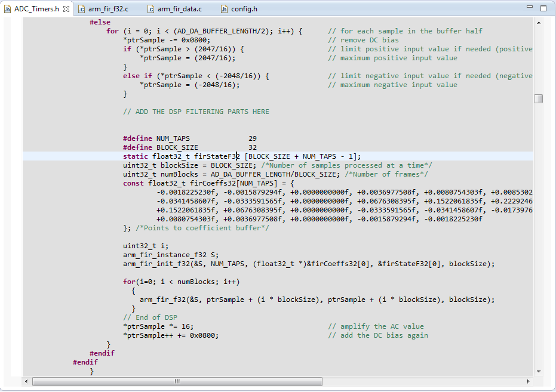Click the '// for each sample in the buffer half' comment
This screenshot has width=556, height=392.
[405, 31]
